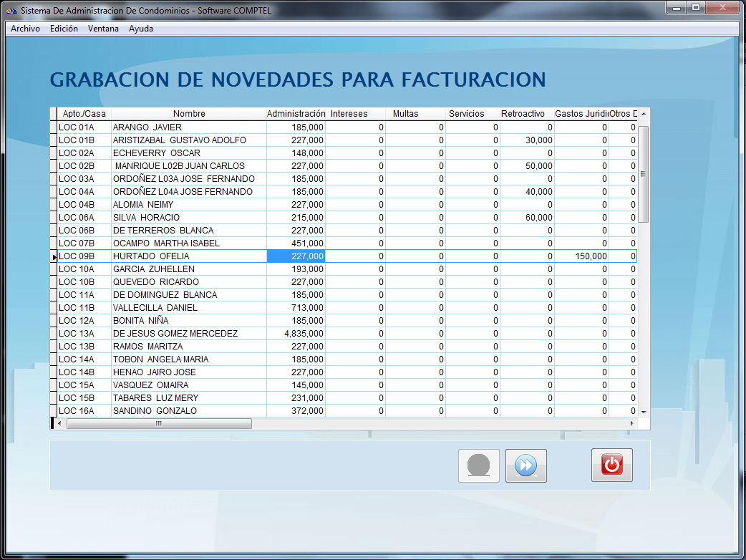
Task: Click the vertical scrollbar thumb of grid
Action: (x=644, y=173)
